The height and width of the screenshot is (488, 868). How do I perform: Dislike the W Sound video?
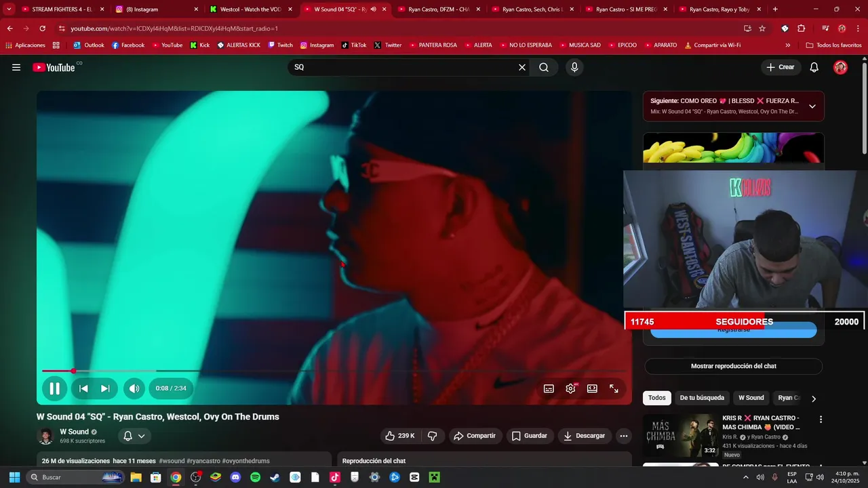(x=432, y=436)
